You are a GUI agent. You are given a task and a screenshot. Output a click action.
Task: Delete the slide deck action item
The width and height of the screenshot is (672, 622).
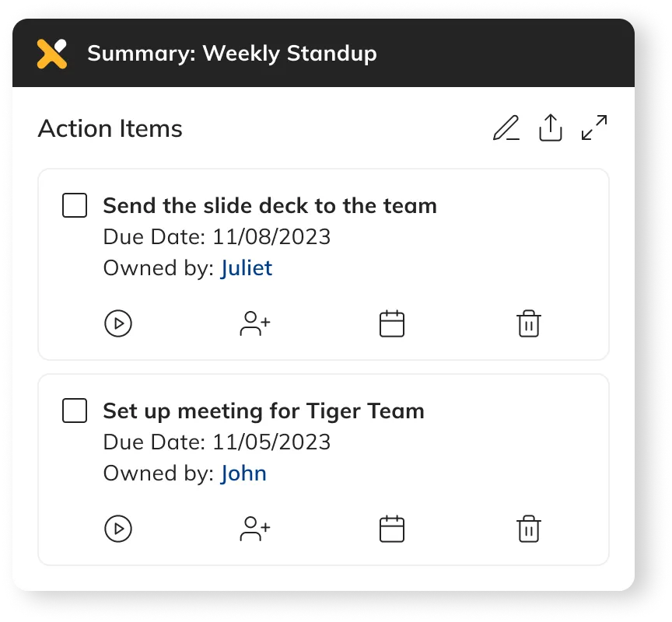(x=529, y=323)
